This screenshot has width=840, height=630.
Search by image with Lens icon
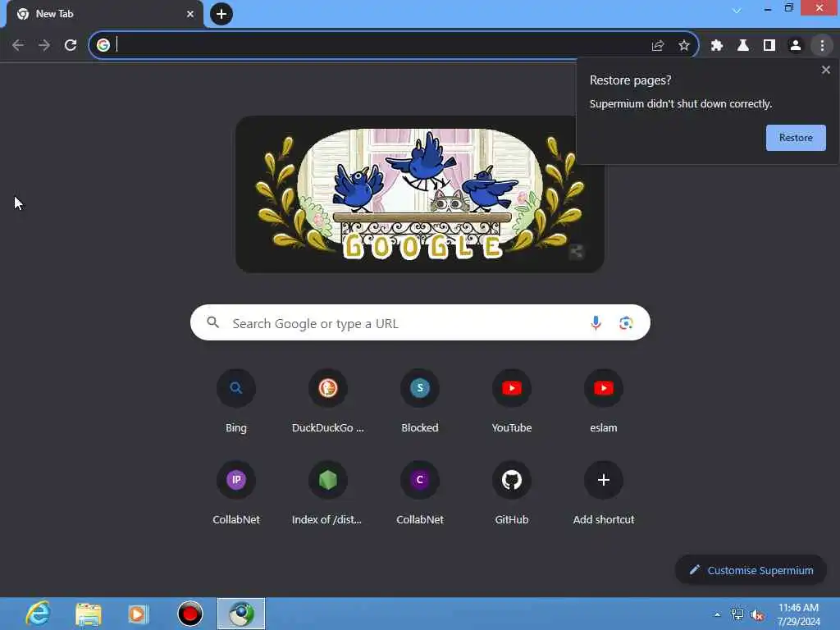coord(626,323)
